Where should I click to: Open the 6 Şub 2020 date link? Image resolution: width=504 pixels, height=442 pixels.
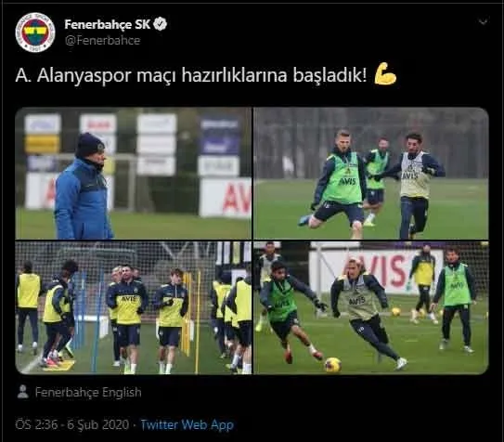98,424
